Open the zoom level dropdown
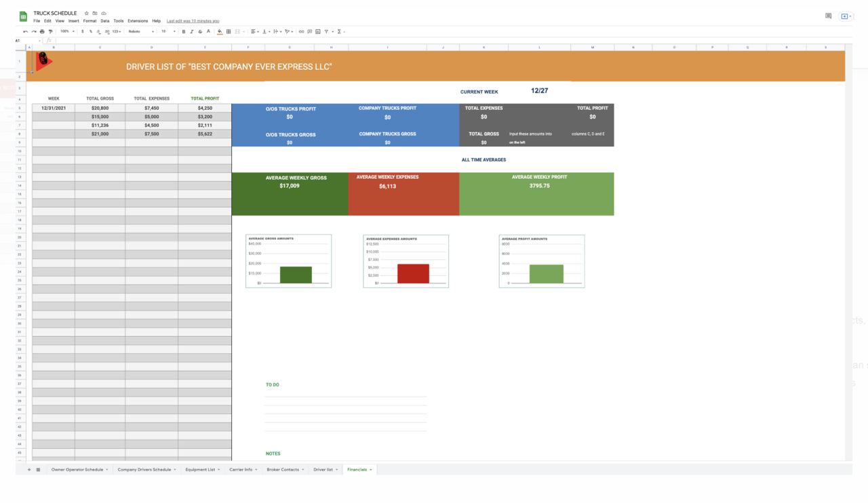The image size is (868, 503). tap(67, 31)
